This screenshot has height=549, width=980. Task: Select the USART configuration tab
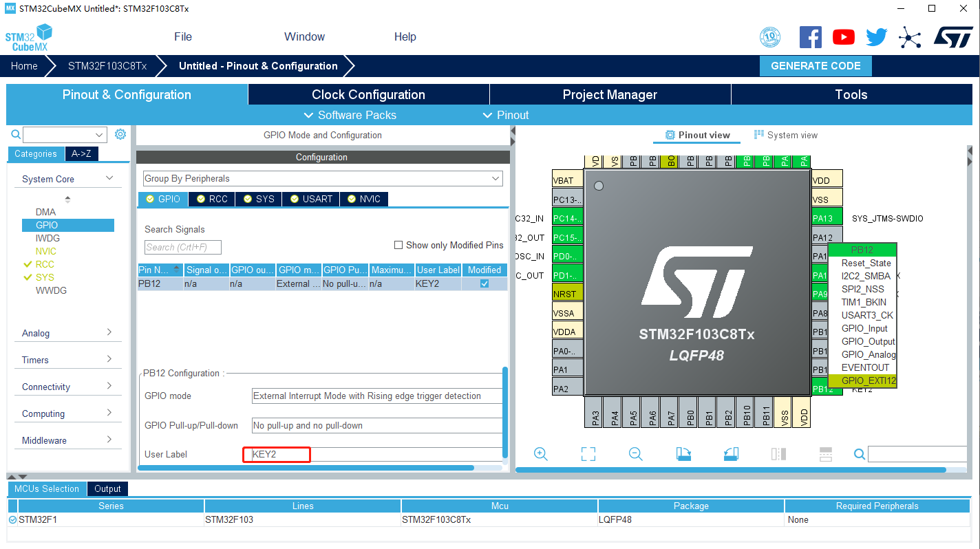pyautogui.click(x=311, y=199)
